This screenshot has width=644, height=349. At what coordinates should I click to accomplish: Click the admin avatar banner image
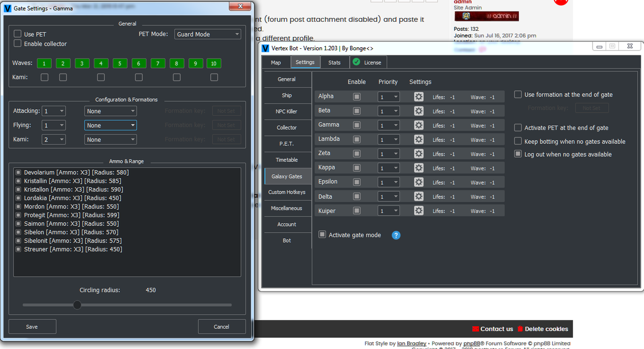486,16
